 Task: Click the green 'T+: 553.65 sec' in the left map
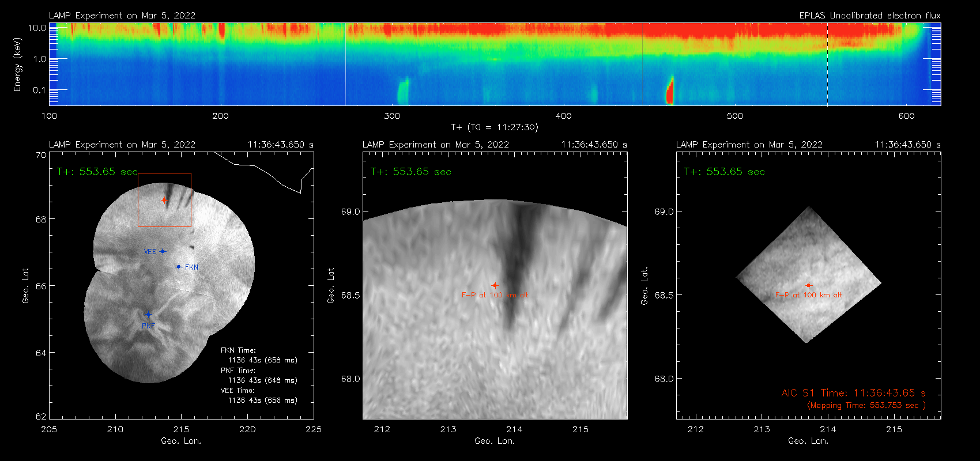(x=97, y=172)
